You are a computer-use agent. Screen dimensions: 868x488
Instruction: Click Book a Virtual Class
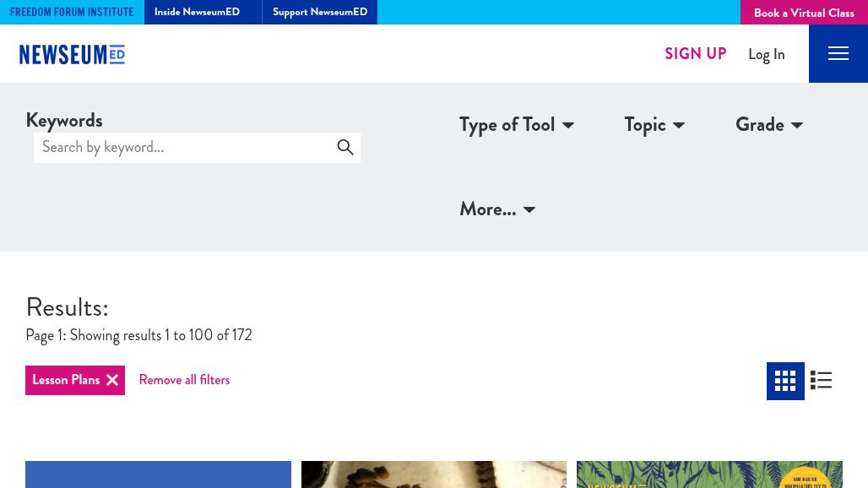pyautogui.click(x=803, y=13)
